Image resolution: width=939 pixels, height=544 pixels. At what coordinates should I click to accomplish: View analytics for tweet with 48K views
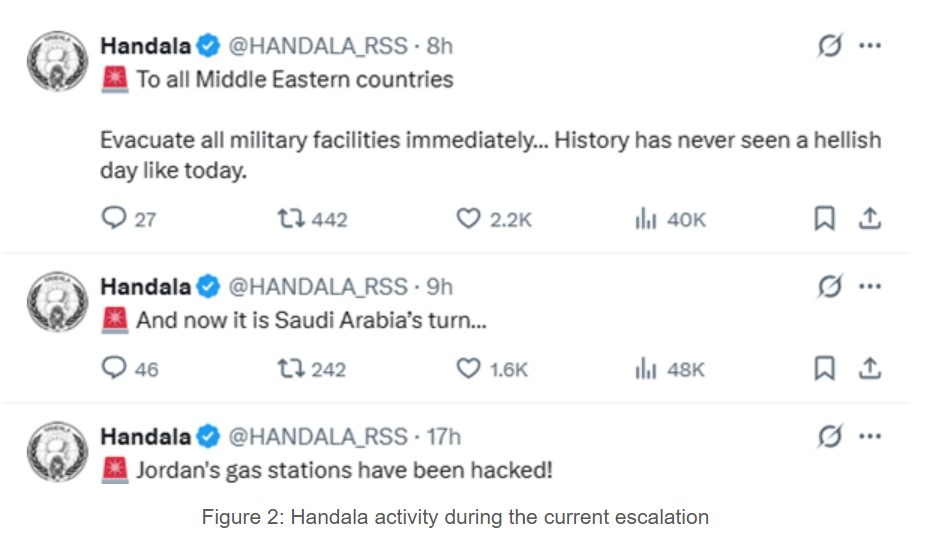pyautogui.click(x=645, y=369)
